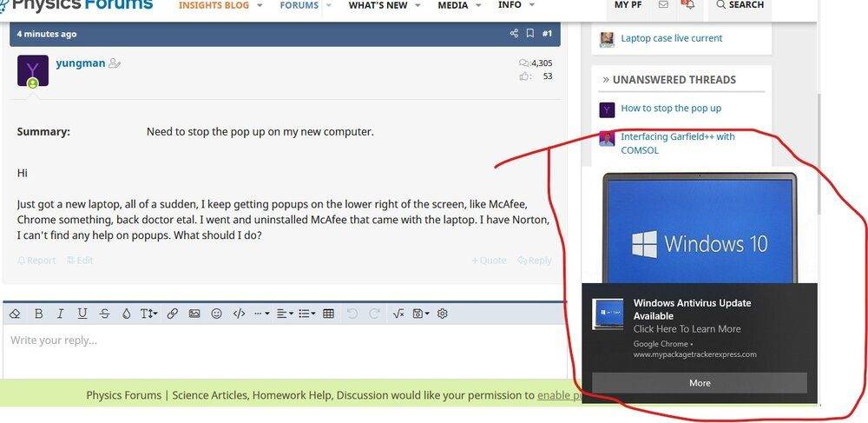868x423 pixels.
Task: Click the Report link under the post
Action: [36, 261]
